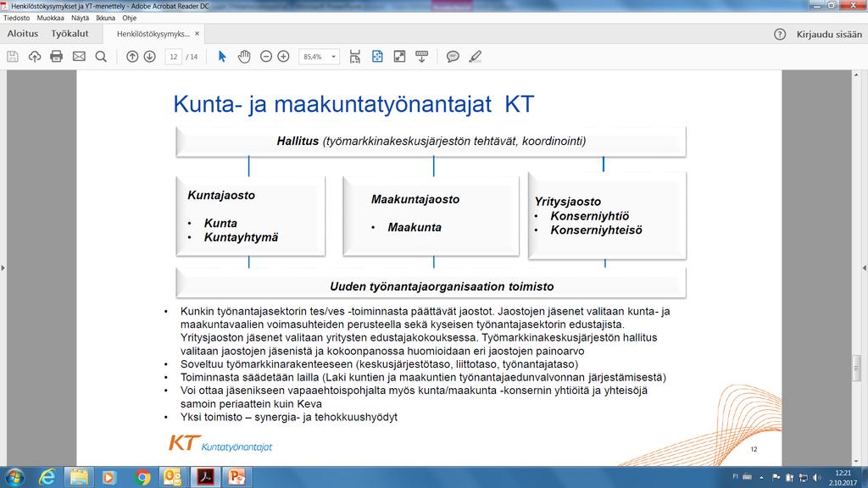This screenshot has height=488, width=868.
Task: Click the "Yritysjaosto" heading in the diagram
Action: pyautogui.click(x=567, y=202)
